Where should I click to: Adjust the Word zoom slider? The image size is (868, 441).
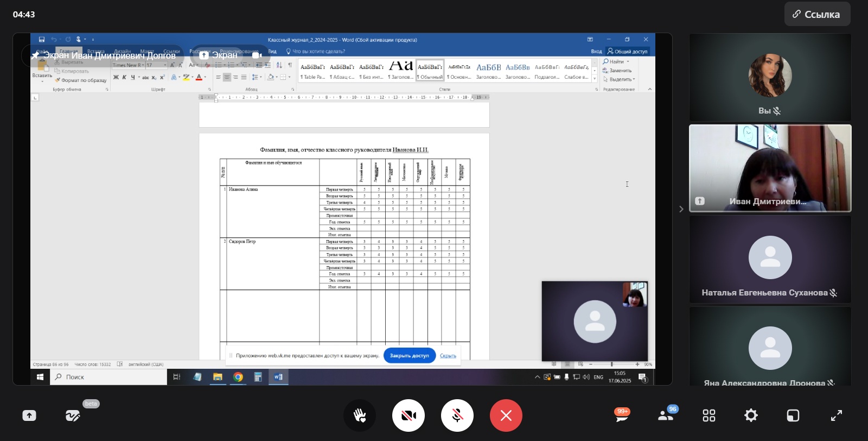[612, 364]
